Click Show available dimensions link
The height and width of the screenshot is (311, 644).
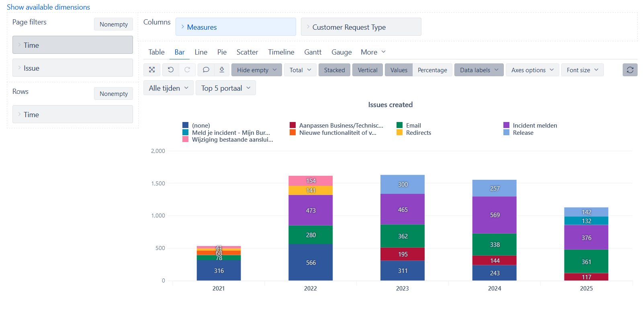(48, 7)
